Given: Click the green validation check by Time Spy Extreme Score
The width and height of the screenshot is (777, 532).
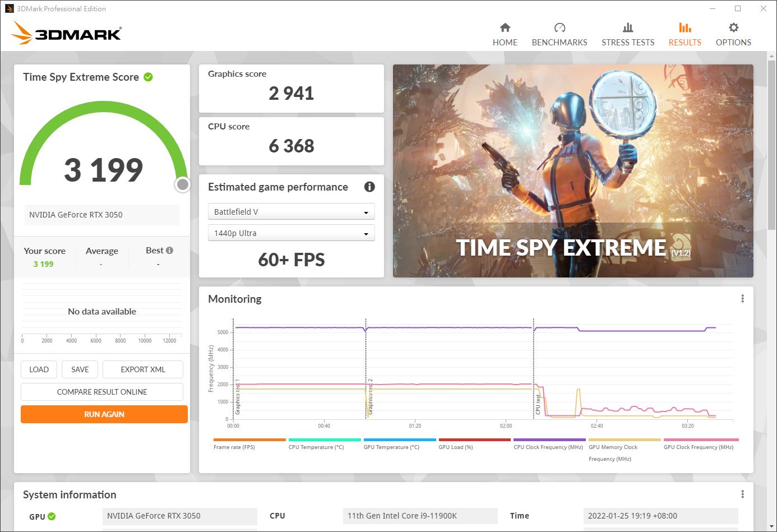Looking at the screenshot, I should [149, 77].
